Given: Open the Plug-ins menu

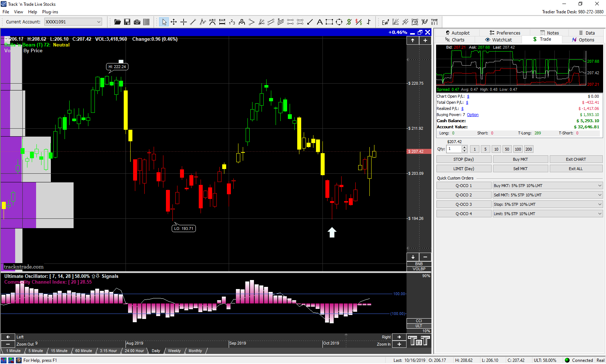Looking at the screenshot, I should coord(50,12).
